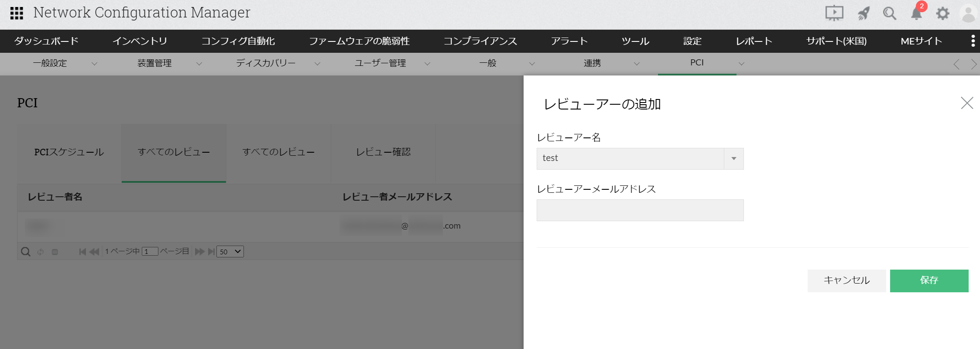Image resolution: width=980 pixels, height=349 pixels.
Task: Select the ディスカバリー sub-navigation item
Action: pos(266,63)
